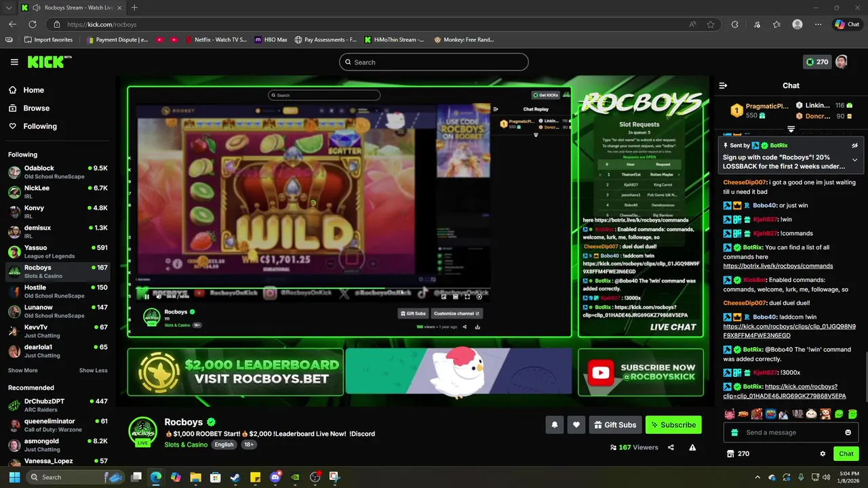Expand following list with Show More
The height and width of the screenshot is (488, 868).
(22, 371)
